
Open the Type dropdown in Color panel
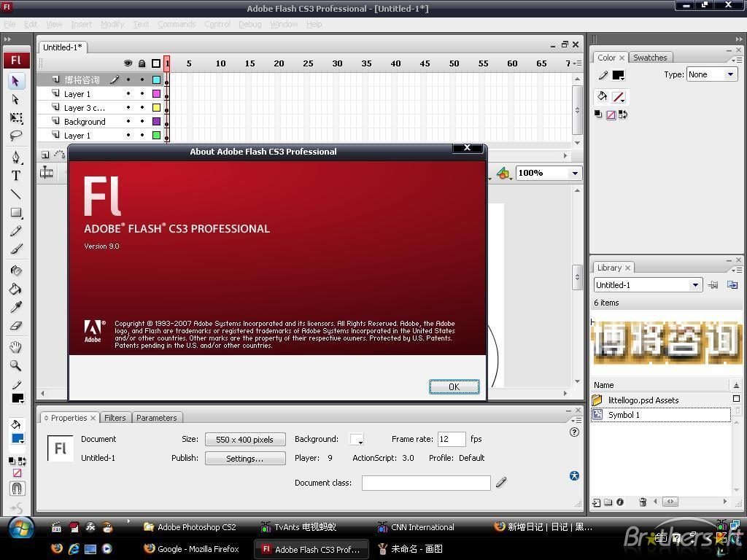pos(730,74)
